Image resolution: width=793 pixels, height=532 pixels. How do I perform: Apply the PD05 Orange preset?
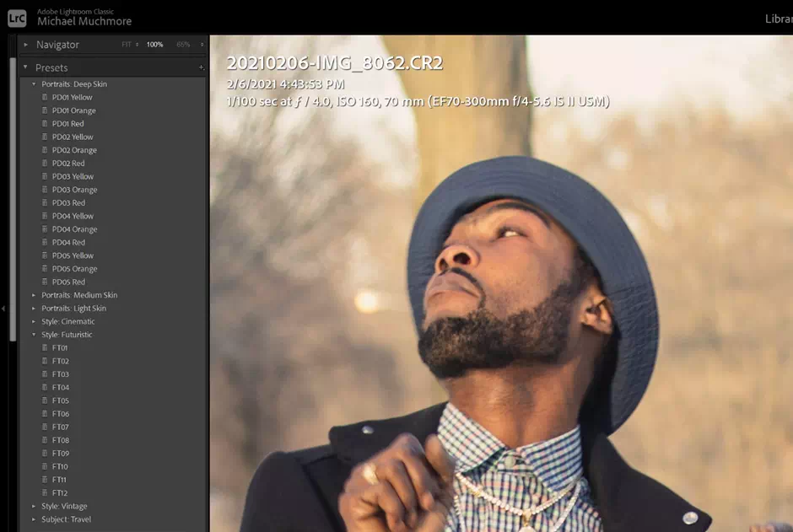74,269
